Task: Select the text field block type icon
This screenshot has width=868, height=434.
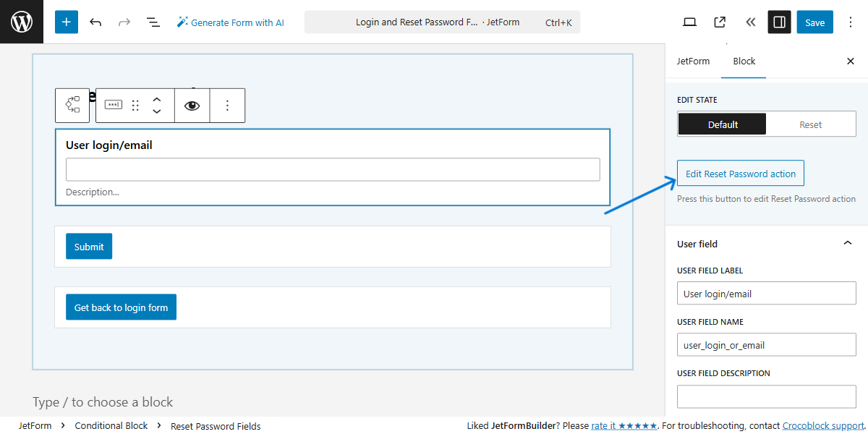Action: (x=113, y=105)
